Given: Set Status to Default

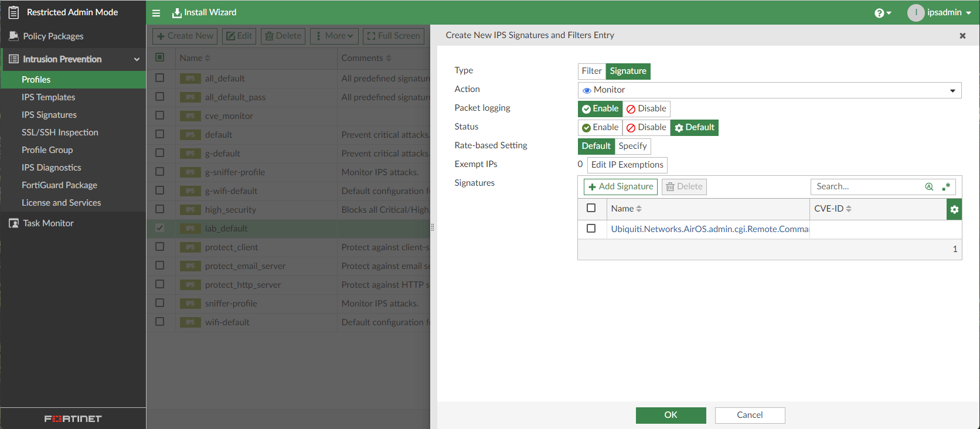Looking at the screenshot, I should coord(695,127).
